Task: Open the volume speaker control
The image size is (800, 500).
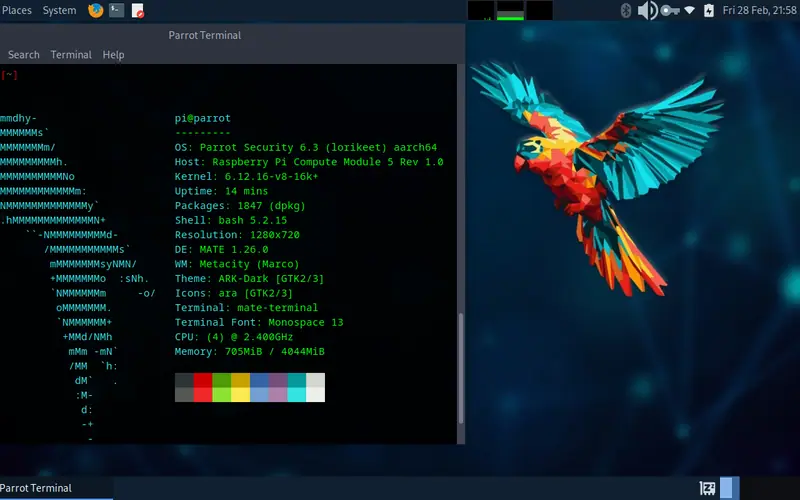Action: 647,10
